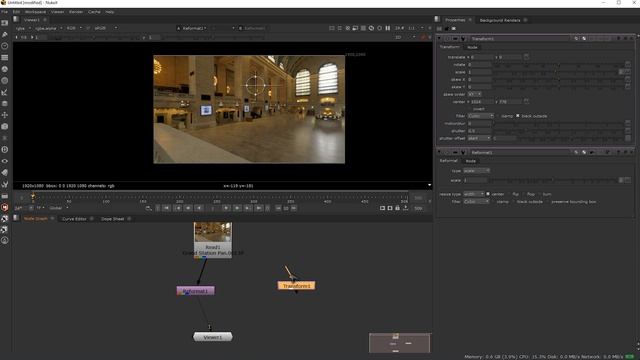Open the shutter offset start dropdown

479,138
